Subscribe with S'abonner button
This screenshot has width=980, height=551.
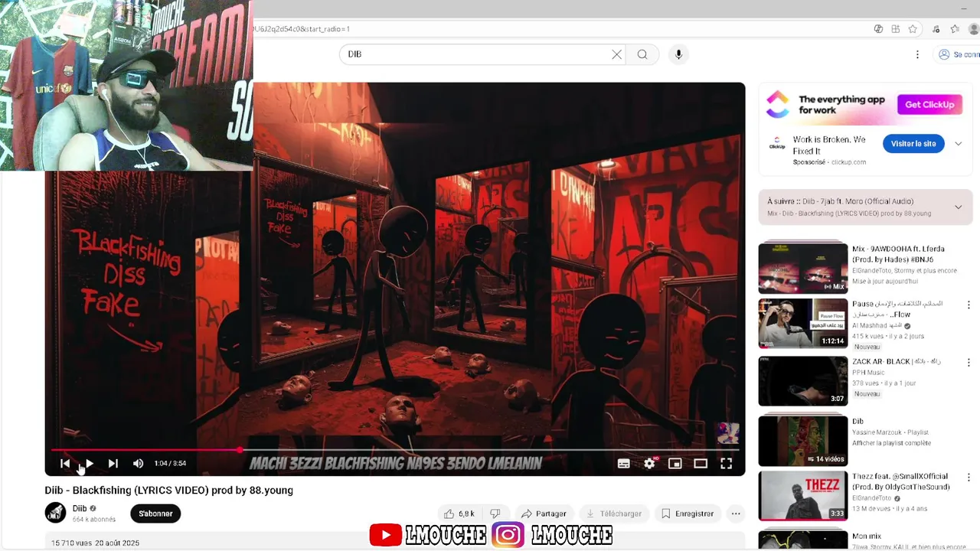tap(155, 514)
